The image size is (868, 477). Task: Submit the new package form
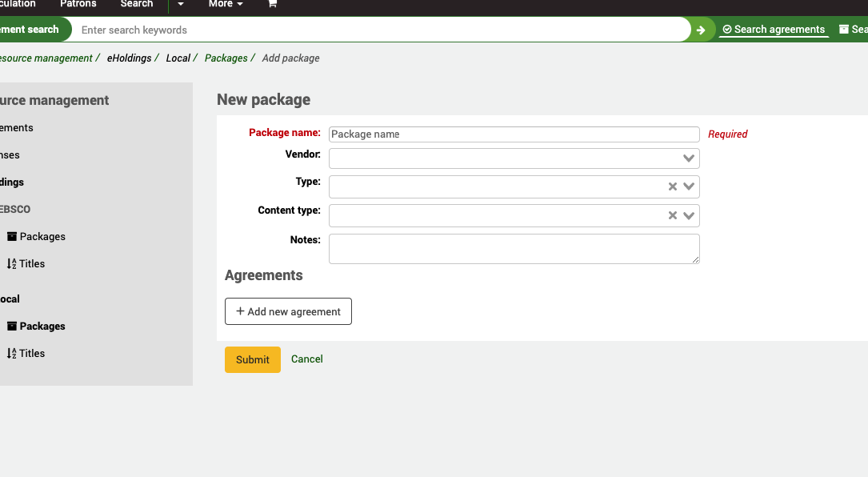(252, 359)
